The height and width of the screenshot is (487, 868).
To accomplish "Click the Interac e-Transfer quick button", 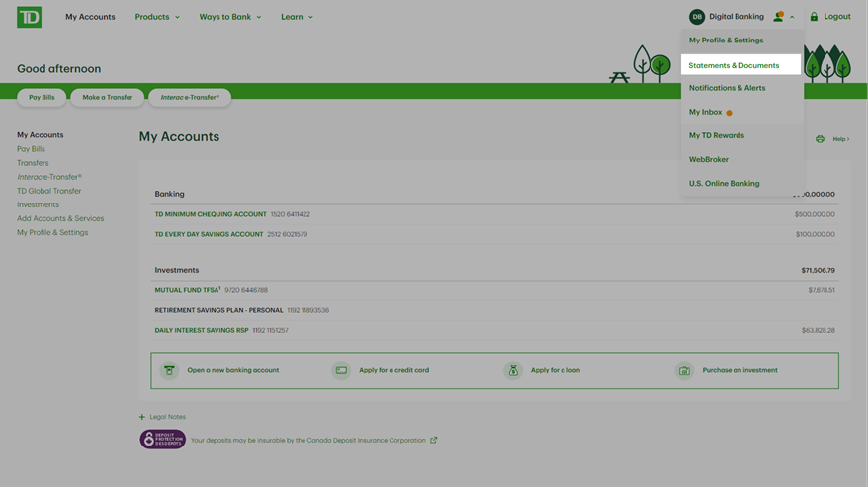I will pyautogui.click(x=190, y=97).
